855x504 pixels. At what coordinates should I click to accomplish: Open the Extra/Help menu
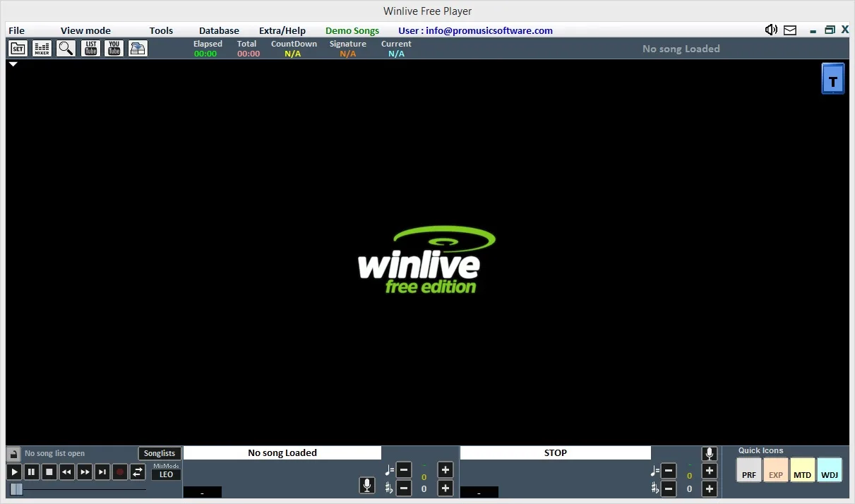click(x=282, y=30)
